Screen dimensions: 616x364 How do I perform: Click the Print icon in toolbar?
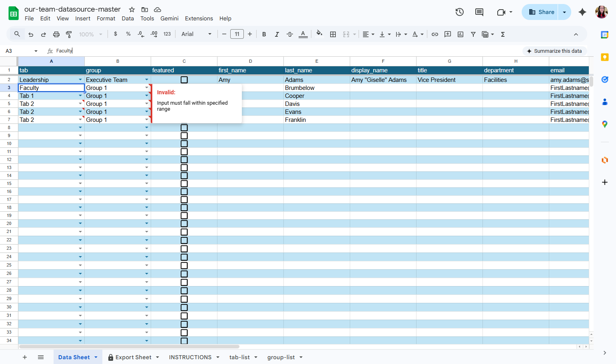[x=56, y=34]
